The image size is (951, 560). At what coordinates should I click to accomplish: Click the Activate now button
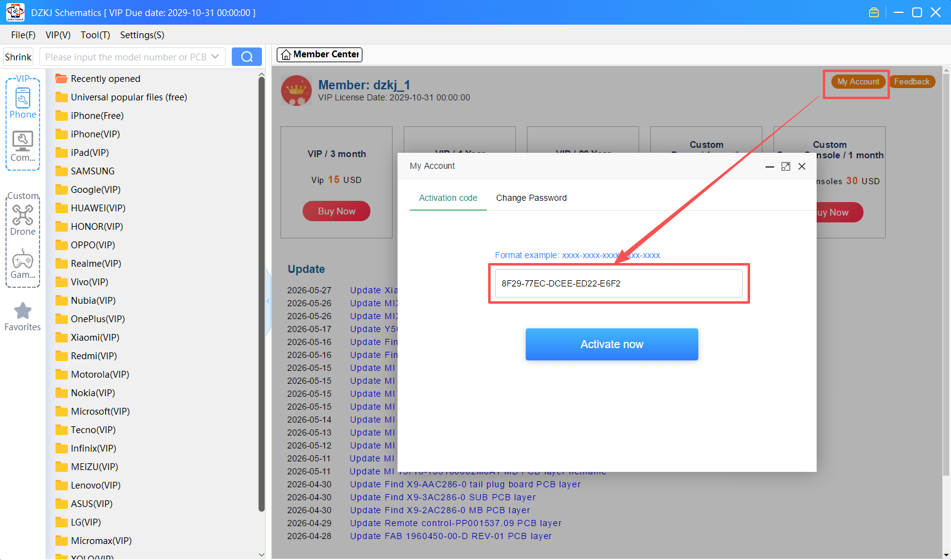[x=612, y=344]
